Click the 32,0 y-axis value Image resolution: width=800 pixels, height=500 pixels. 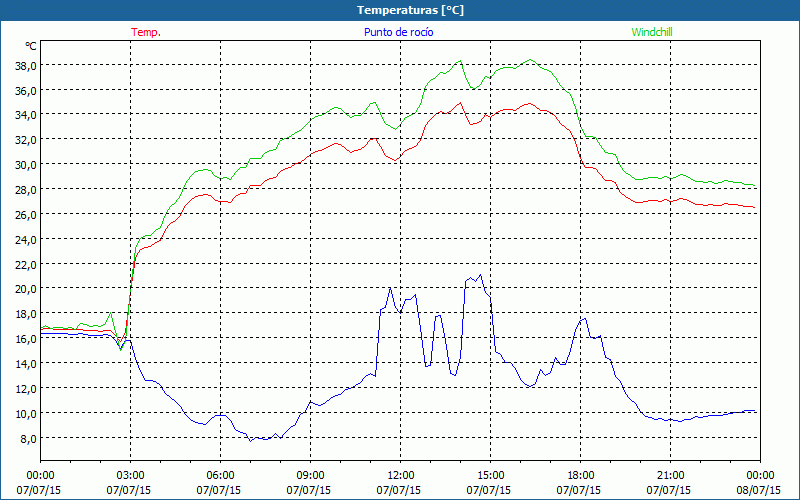click(25, 140)
